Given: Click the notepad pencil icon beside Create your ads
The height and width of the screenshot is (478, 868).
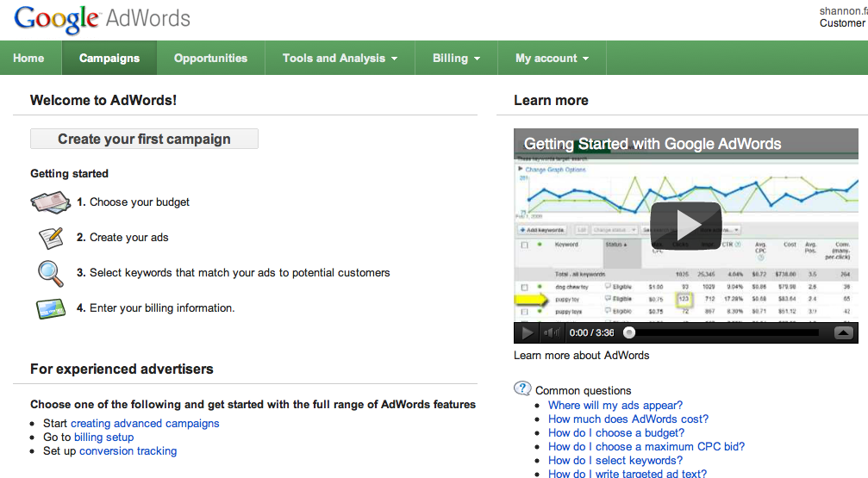Looking at the screenshot, I should [x=51, y=238].
